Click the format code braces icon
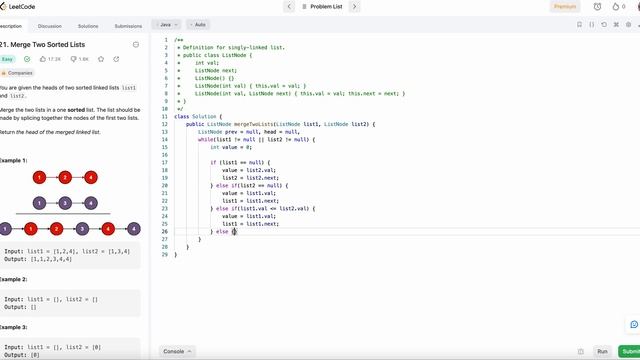The image size is (640, 360). (591, 24)
